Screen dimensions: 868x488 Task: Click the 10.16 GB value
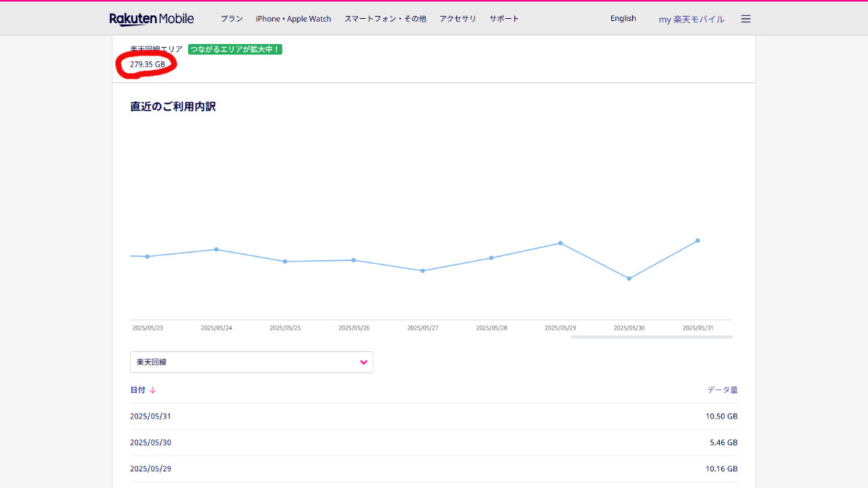(722, 468)
